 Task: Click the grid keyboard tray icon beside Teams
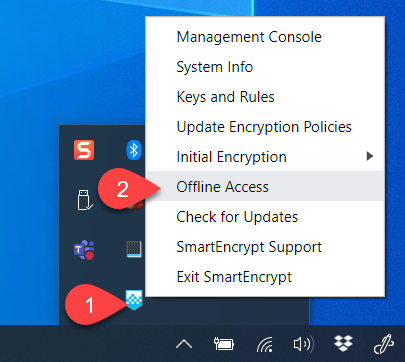pyautogui.click(x=134, y=249)
